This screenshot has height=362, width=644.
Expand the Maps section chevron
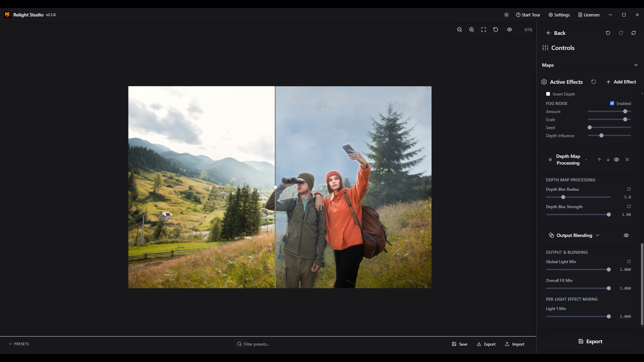click(636, 65)
